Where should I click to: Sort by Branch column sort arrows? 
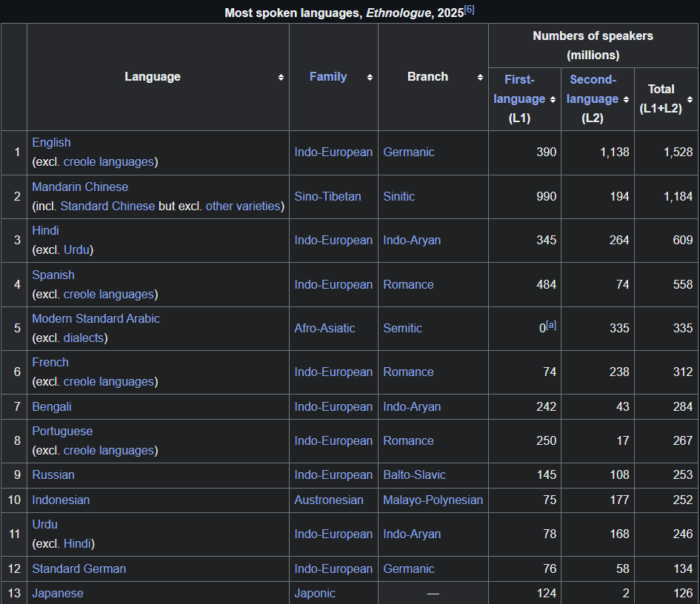pos(480,77)
